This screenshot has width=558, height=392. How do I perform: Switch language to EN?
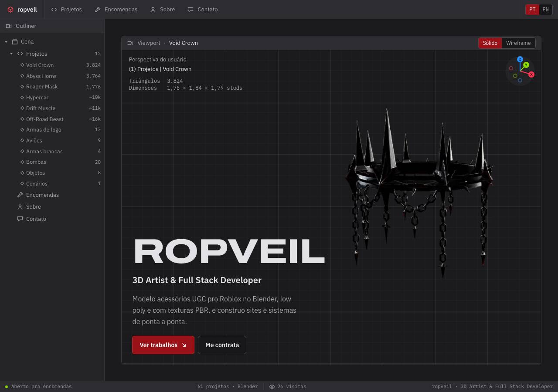click(x=546, y=10)
